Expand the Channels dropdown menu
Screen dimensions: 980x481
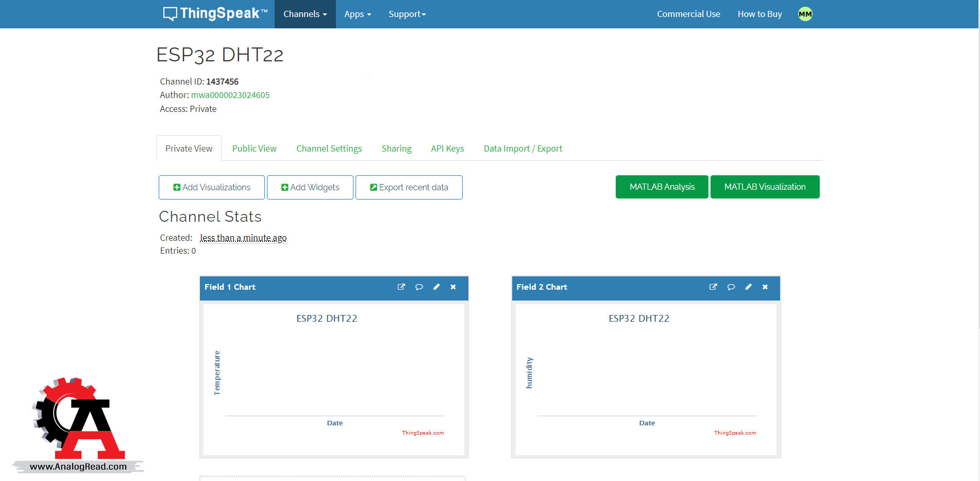click(x=305, y=14)
